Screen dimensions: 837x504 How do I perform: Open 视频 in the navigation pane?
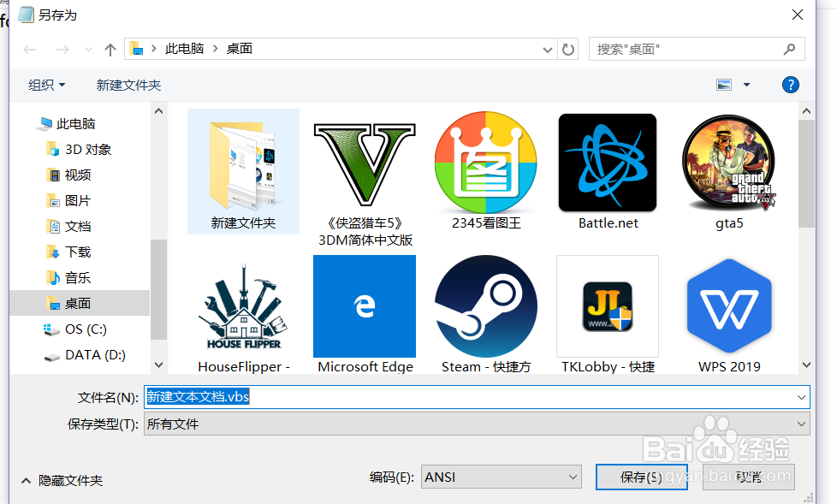pyautogui.click(x=77, y=175)
